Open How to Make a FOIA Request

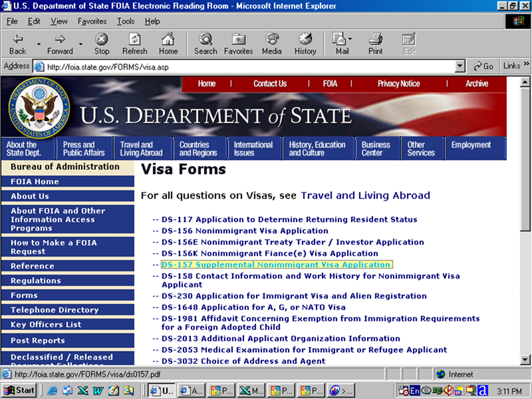click(x=68, y=247)
